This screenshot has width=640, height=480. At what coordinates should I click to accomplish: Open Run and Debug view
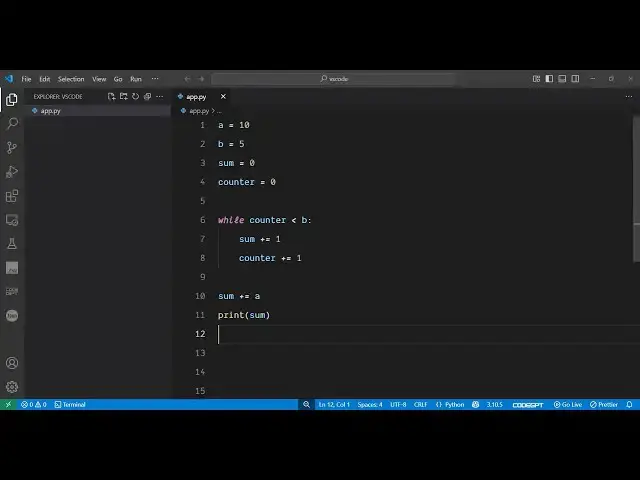pos(12,172)
